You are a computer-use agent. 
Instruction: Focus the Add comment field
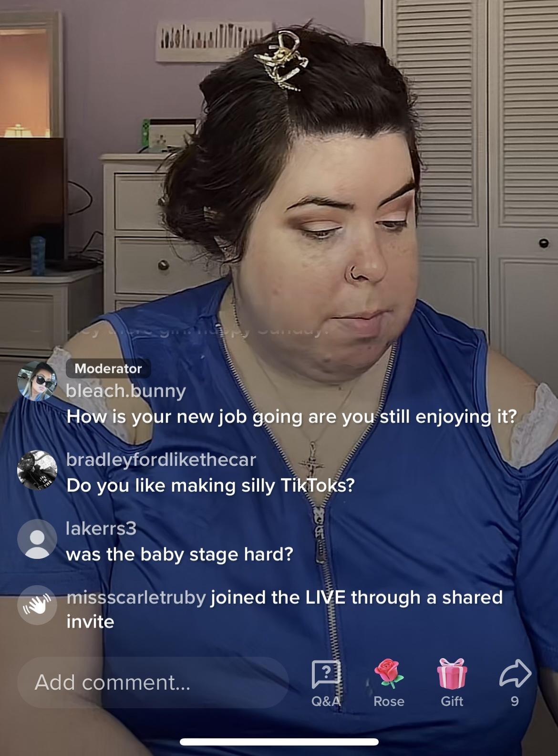[x=153, y=682]
